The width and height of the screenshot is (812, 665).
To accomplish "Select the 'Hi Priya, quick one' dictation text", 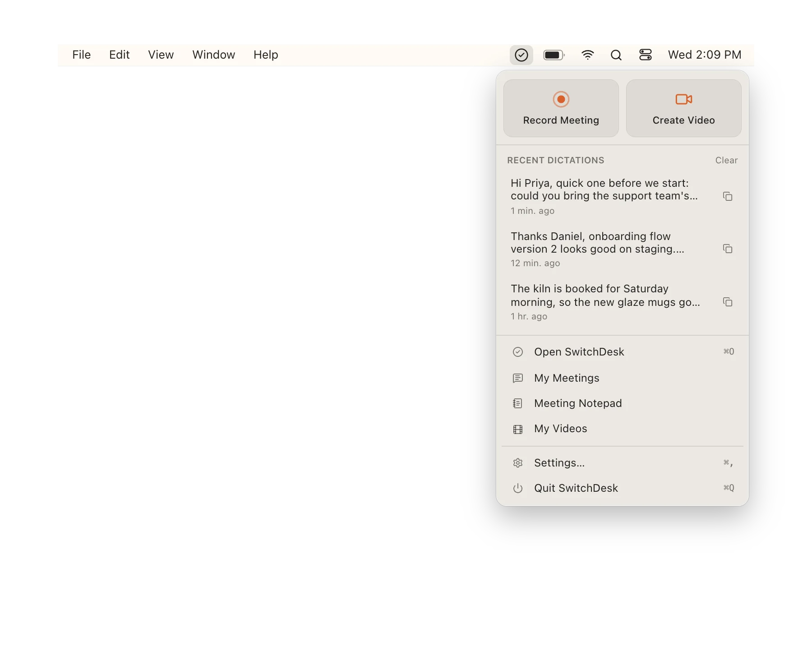I will [604, 189].
